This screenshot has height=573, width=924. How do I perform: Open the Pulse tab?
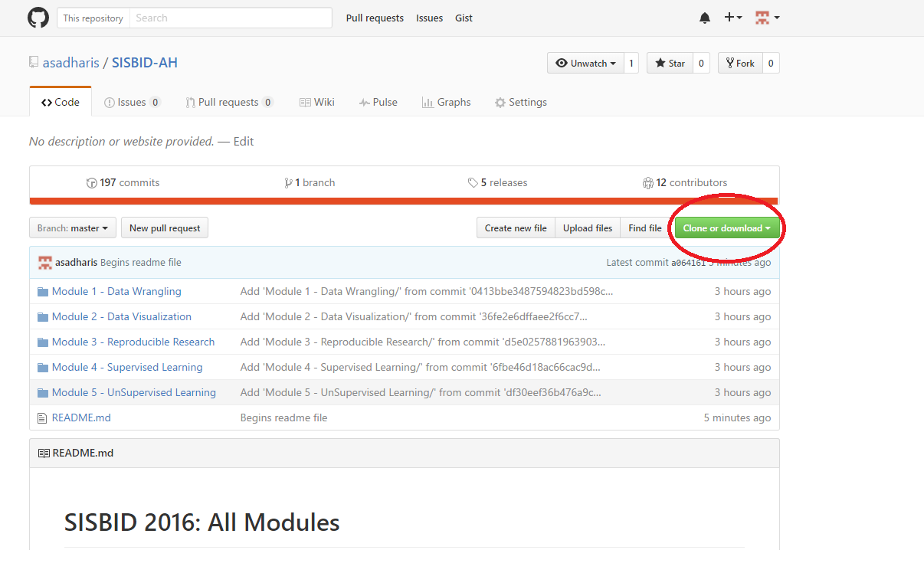pos(378,102)
